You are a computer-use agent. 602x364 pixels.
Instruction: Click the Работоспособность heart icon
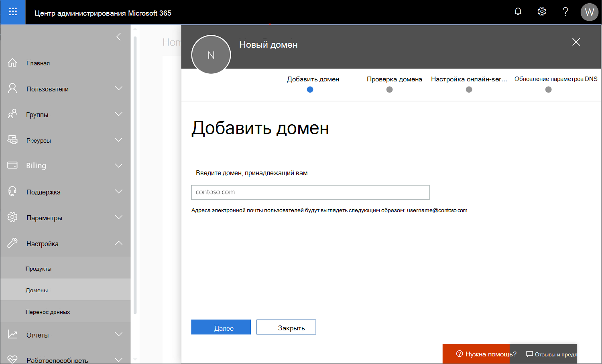coord(12,360)
